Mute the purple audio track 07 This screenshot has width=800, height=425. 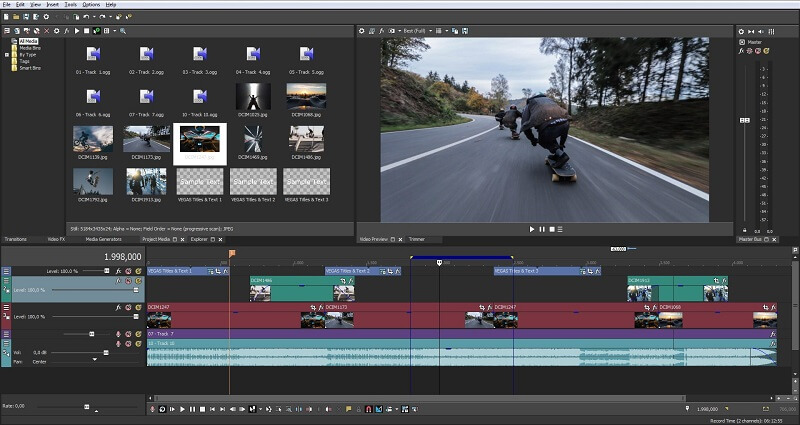coord(127,334)
